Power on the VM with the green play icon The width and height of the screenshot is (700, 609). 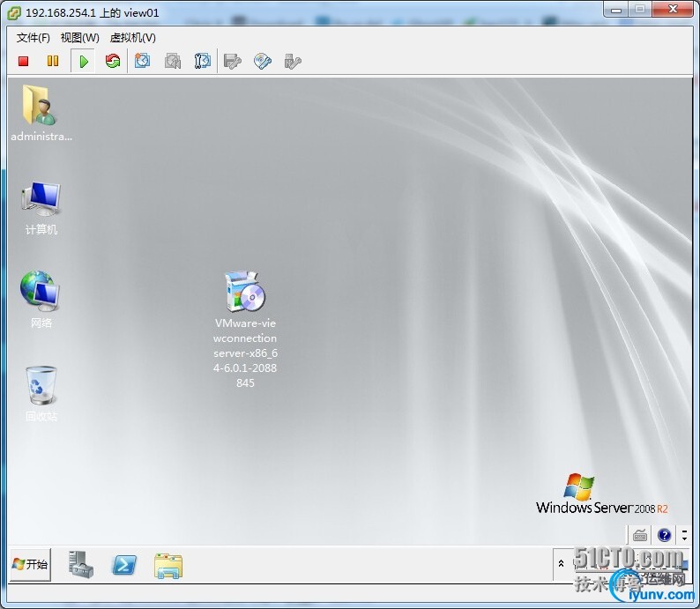pyautogui.click(x=84, y=61)
